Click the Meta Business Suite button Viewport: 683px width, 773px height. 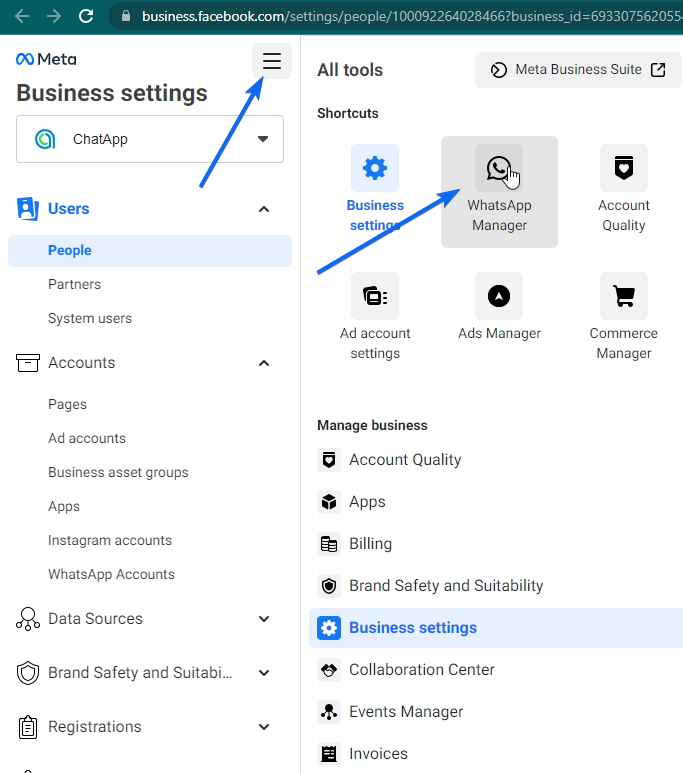[x=578, y=70]
